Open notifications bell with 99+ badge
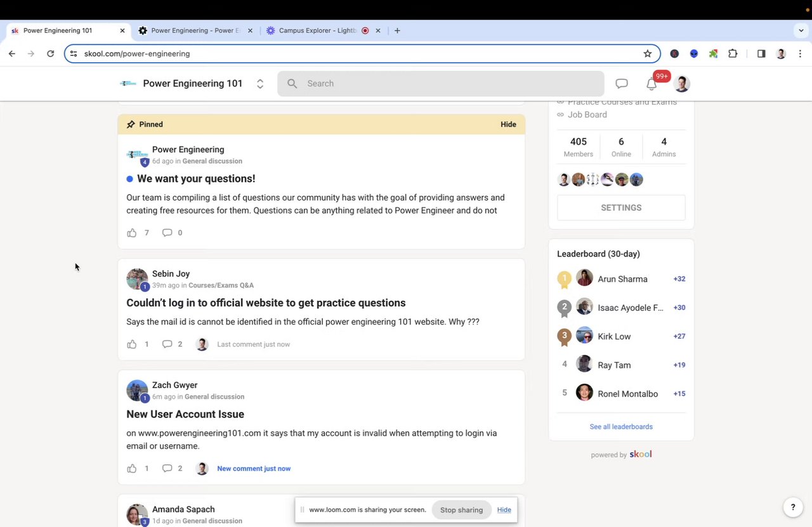This screenshot has height=527, width=812. (x=652, y=84)
